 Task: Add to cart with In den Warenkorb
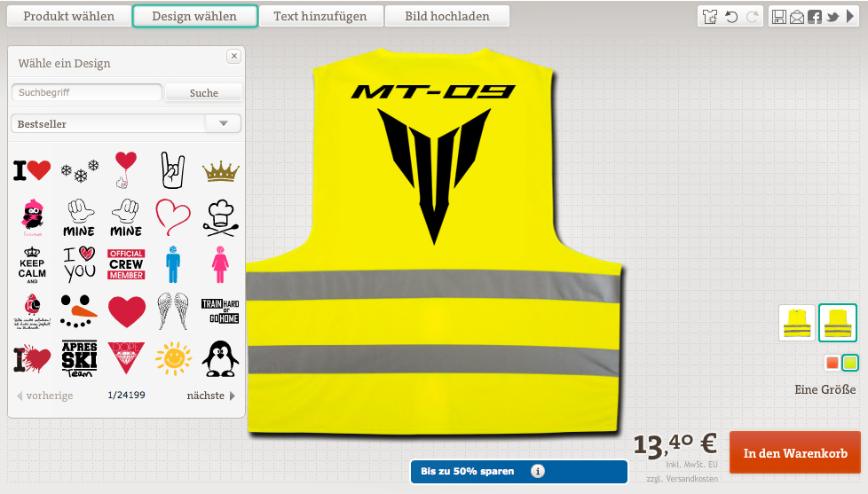795,453
